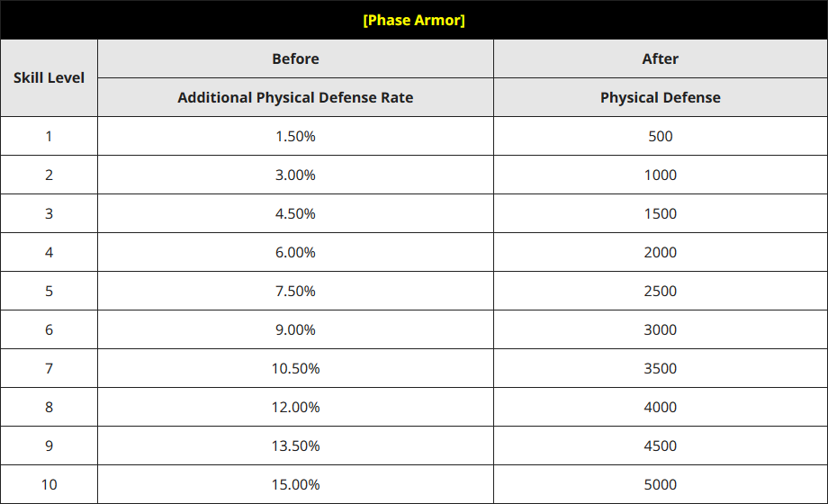The height and width of the screenshot is (504, 828).
Task: Select the Skill Level header cell
Action: coord(49,78)
